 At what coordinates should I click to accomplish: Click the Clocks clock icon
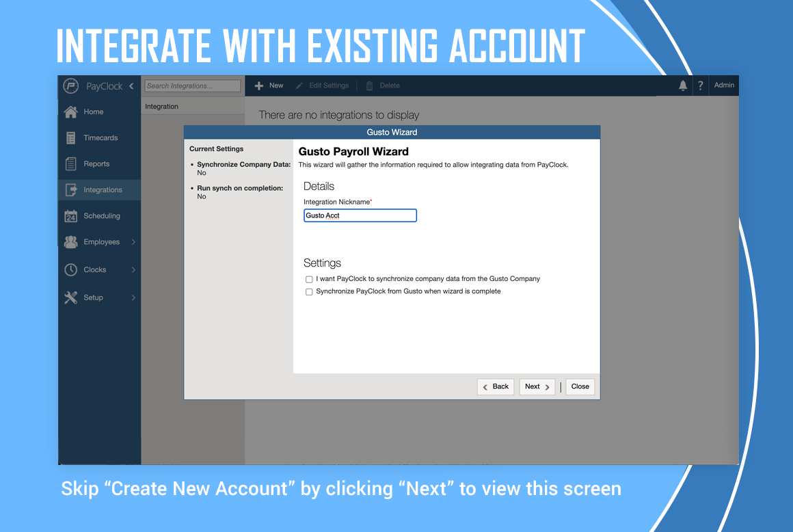click(x=71, y=269)
